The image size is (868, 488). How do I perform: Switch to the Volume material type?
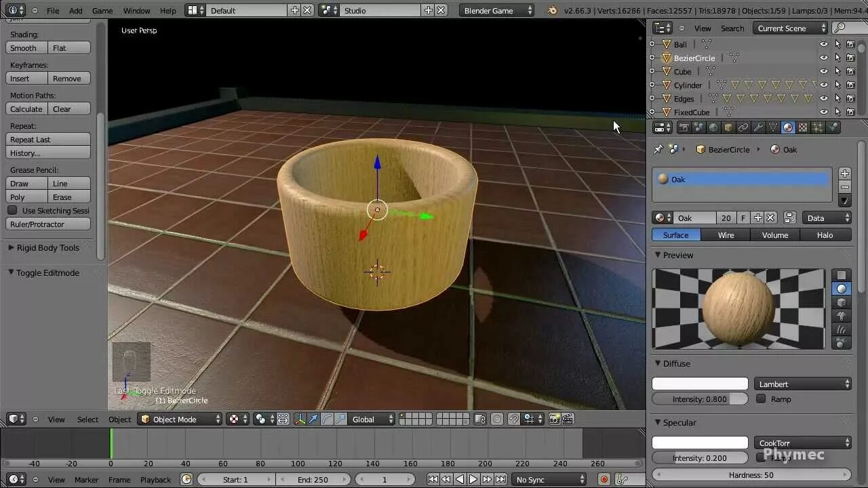click(775, 235)
